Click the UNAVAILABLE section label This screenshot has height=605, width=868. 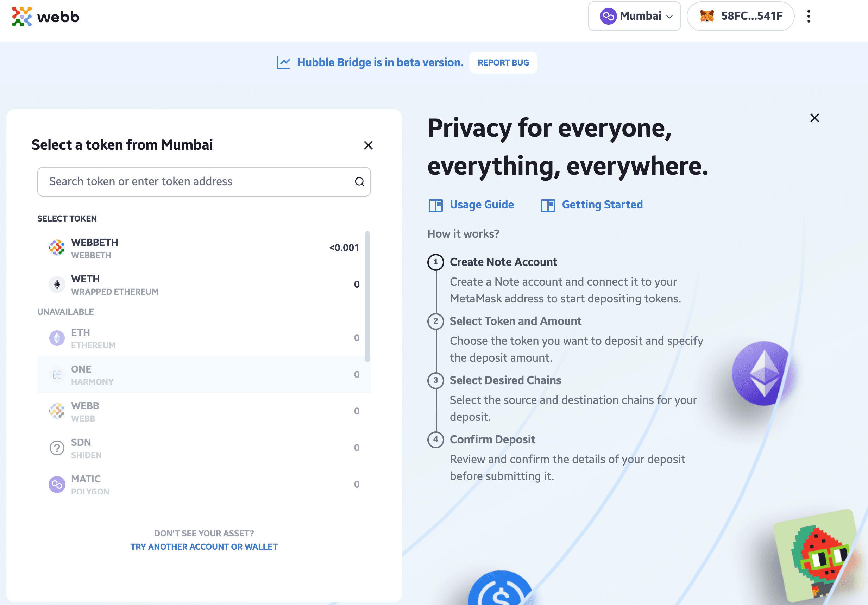65,312
